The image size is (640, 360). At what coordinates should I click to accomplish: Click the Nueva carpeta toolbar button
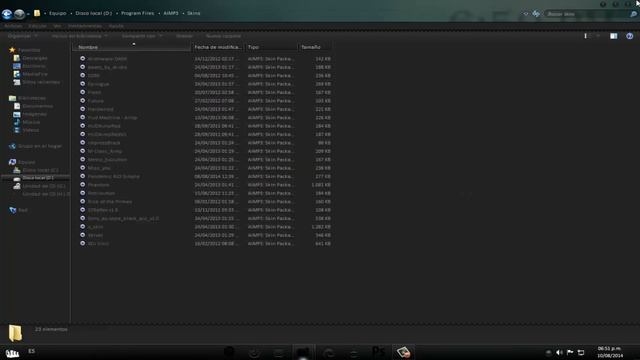223,36
